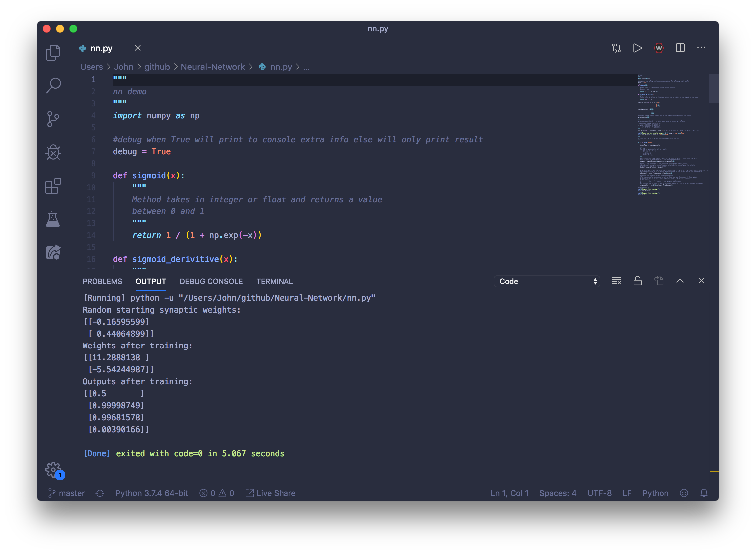This screenshot has width=756, height=554.
Task: Open the Search view in activity bar
Action: tap(53, 85)
